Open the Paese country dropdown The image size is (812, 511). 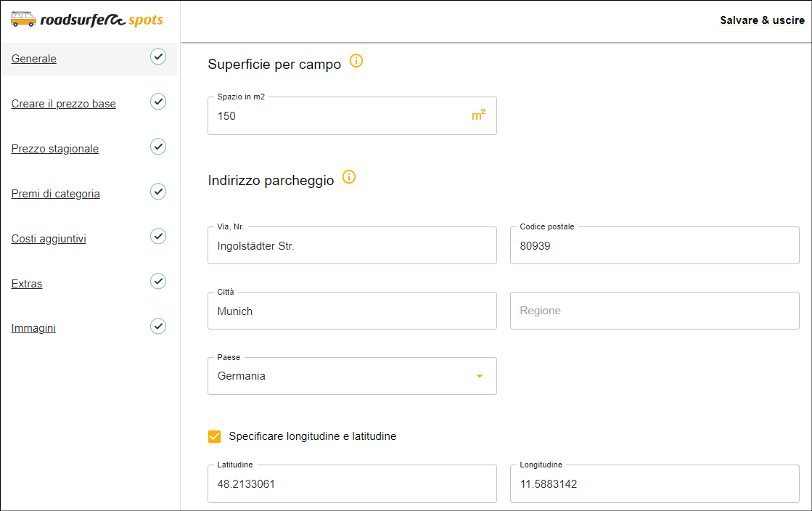click(352, 376)
